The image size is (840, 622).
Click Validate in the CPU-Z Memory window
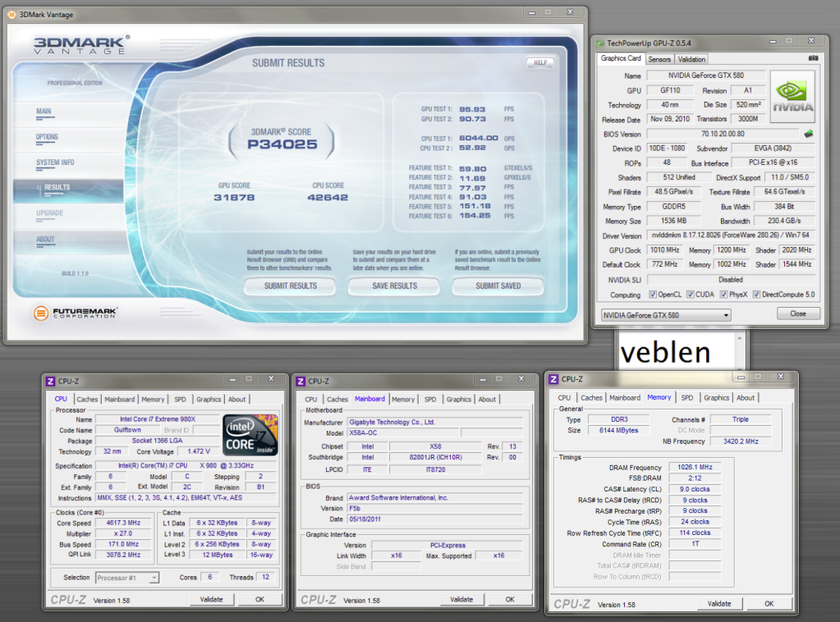719,604
